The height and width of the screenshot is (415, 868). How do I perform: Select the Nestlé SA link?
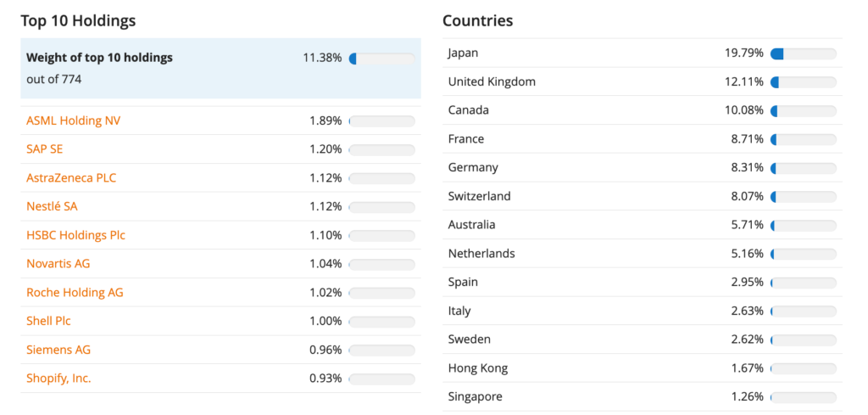pyautogui.click(x=52, y=206)
